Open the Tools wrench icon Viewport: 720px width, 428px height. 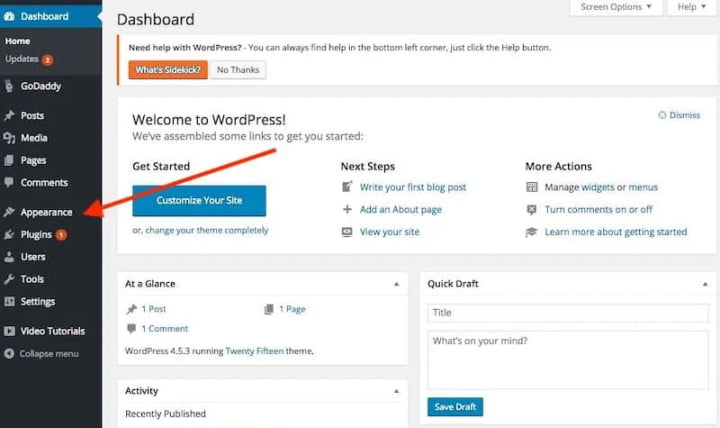[x=9, y=279]
